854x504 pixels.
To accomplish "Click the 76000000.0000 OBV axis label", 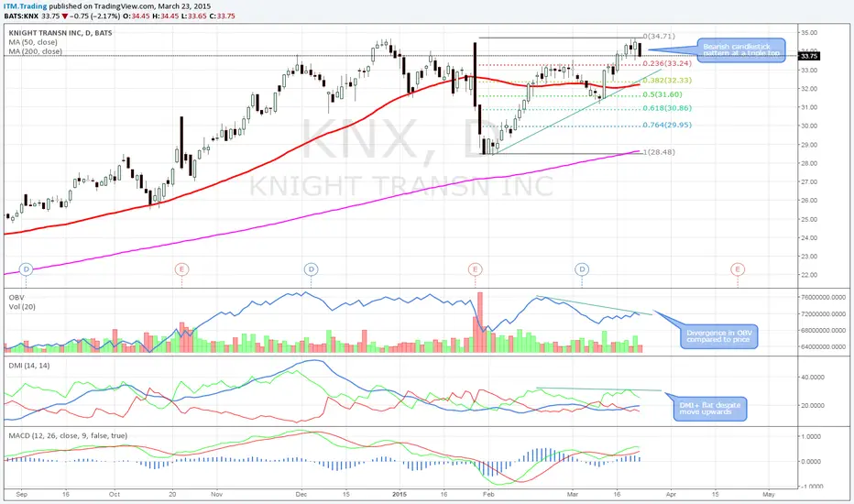I will [x=823, y=297].
